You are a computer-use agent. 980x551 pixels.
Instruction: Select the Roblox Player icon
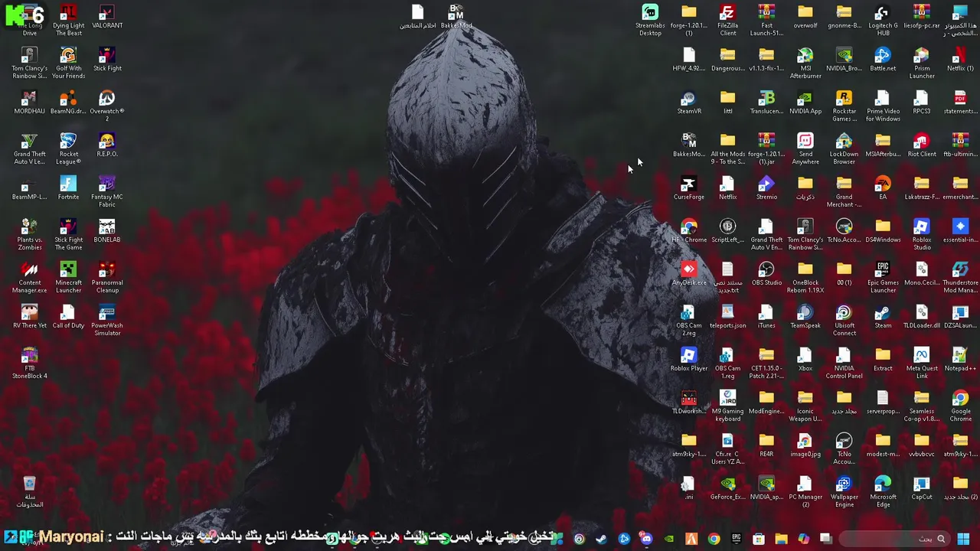tap(689, 360)
